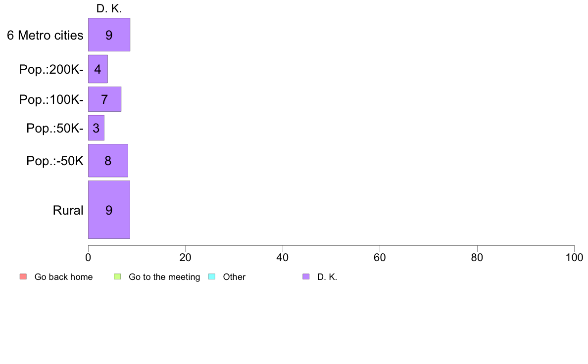Viewport: 588px width, 364px height.
Task: Select the Pop.:-50K bar showing 8
Action: [x=108, y=160]
